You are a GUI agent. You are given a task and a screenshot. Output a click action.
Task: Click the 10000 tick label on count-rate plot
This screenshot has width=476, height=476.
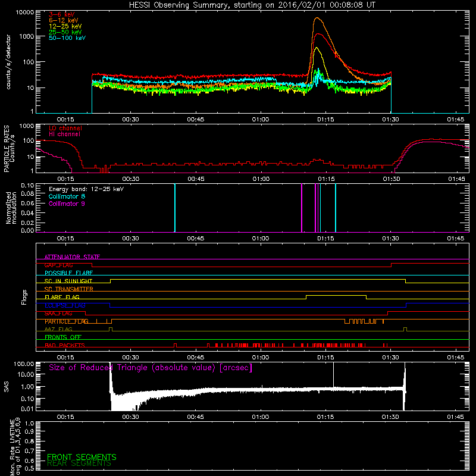click(25, 12)
